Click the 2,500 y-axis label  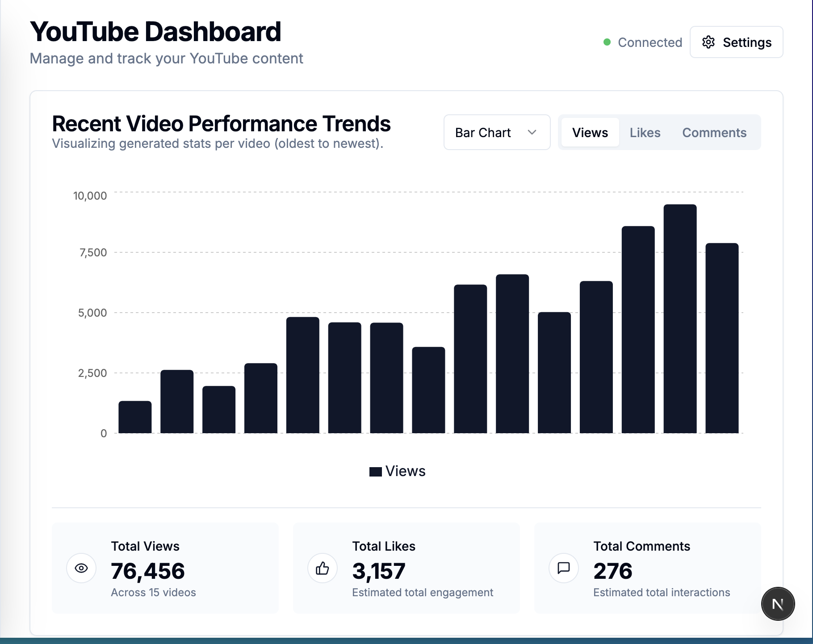pos(92,373)
